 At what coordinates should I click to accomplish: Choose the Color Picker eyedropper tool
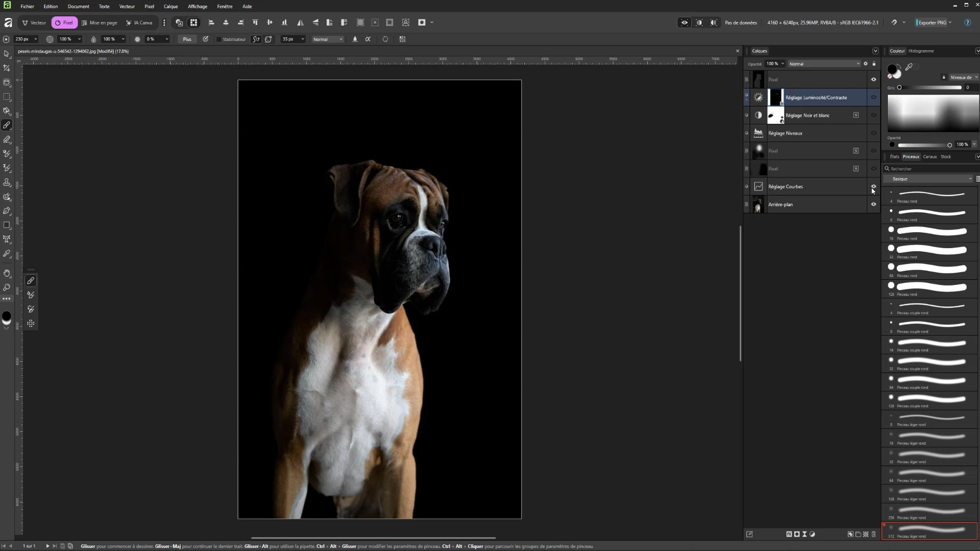click(7, 254)
